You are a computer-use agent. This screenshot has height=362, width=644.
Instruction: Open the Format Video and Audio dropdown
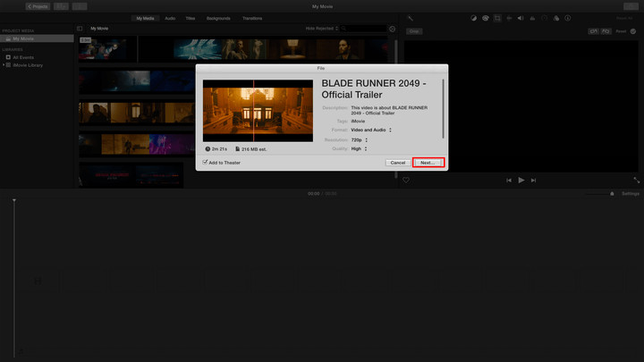pyautogui.click(x=370, y=130)
